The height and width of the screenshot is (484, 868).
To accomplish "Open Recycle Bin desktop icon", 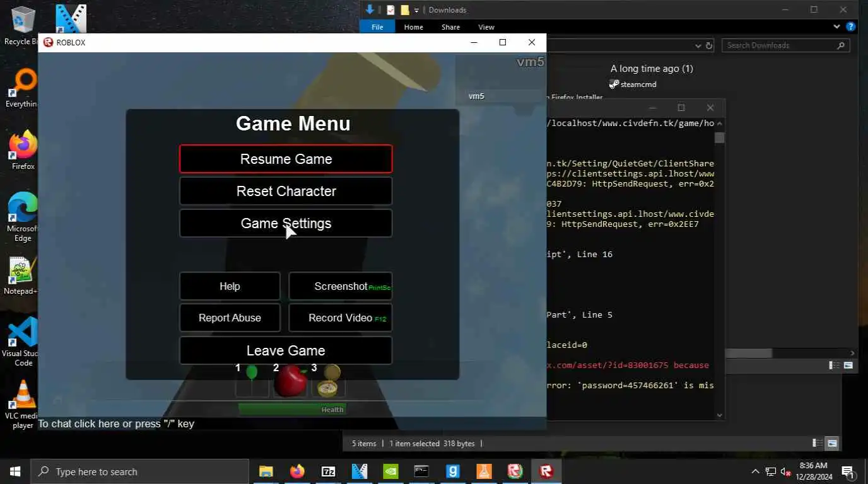I will 21,25.
